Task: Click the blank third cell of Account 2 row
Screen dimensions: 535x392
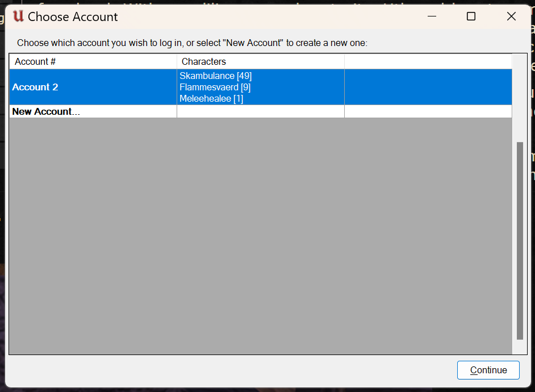Action: (x=428, y=87)
